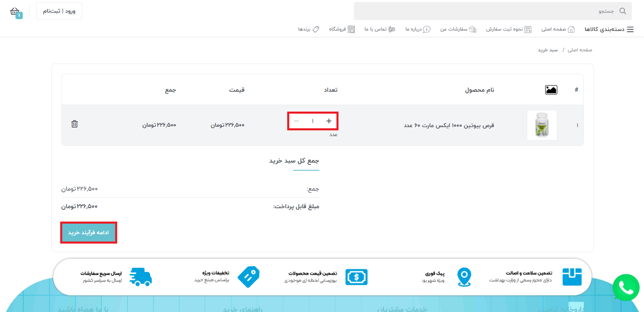Click the تخفیفات ویژه title text
This screenshot has height=312, width=644.
pos(216,273)
